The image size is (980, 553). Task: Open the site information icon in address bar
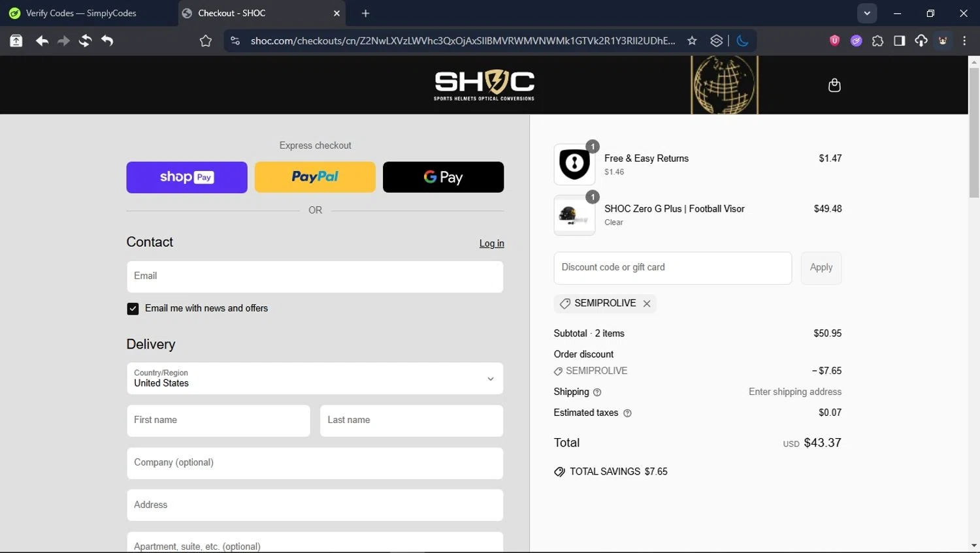[x=235, y=40]
